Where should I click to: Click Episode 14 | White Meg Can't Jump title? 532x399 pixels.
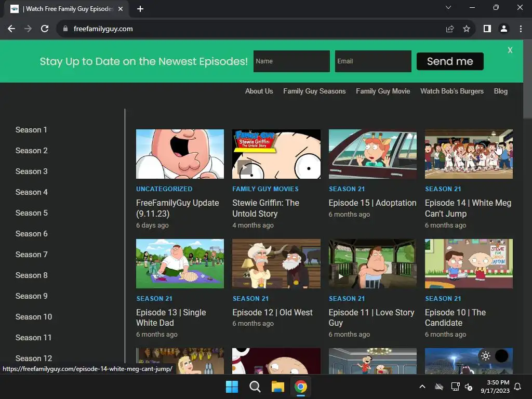(x=468, y=208)
